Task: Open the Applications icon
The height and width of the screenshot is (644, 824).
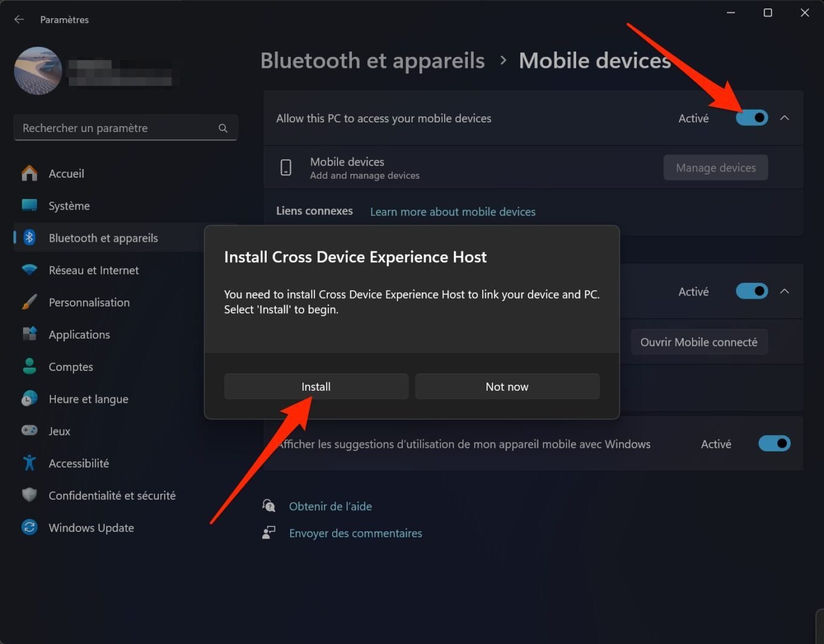Action: [x=29, y=334]
